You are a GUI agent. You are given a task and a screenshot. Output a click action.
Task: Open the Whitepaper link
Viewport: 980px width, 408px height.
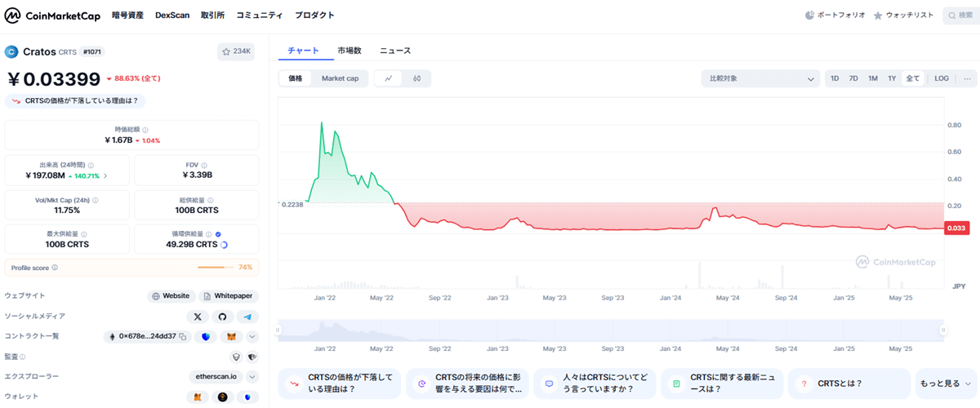click(228, 296)
